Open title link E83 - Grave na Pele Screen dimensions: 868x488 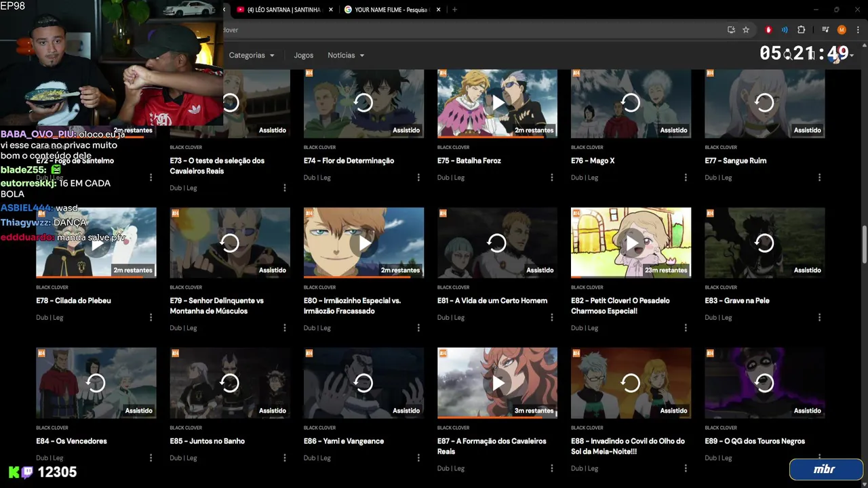point(737,300)
